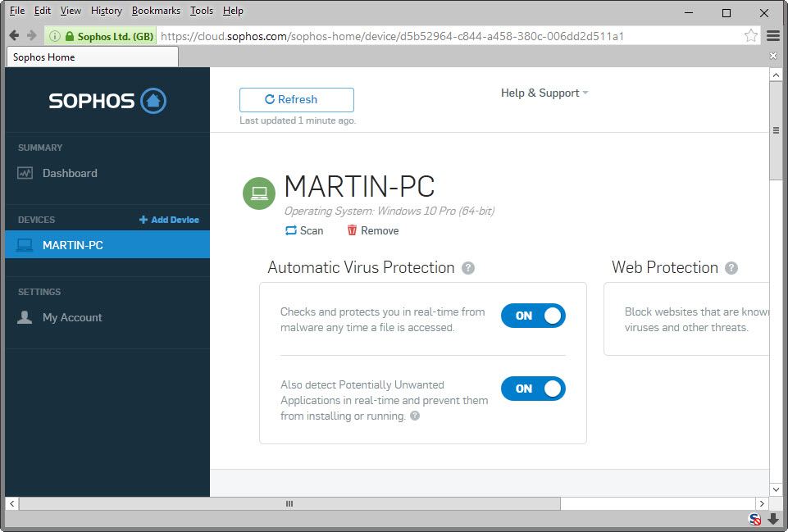Open My Account settings
This screenshot has width=788, height=532.
click(x=72, y=317)
